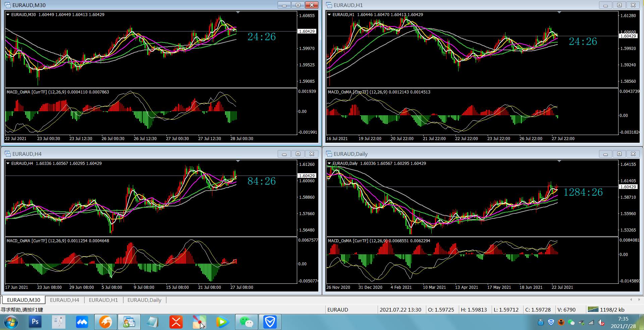The image size is (644, 330).
Task: Maximize the EURAUD,H4 chart window
Action: pos(298,154)
